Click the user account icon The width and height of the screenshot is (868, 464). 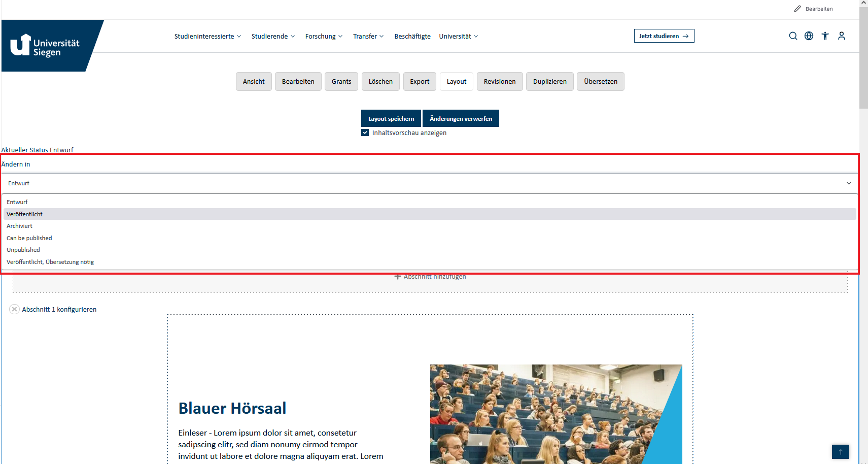[x=841, y=36]
